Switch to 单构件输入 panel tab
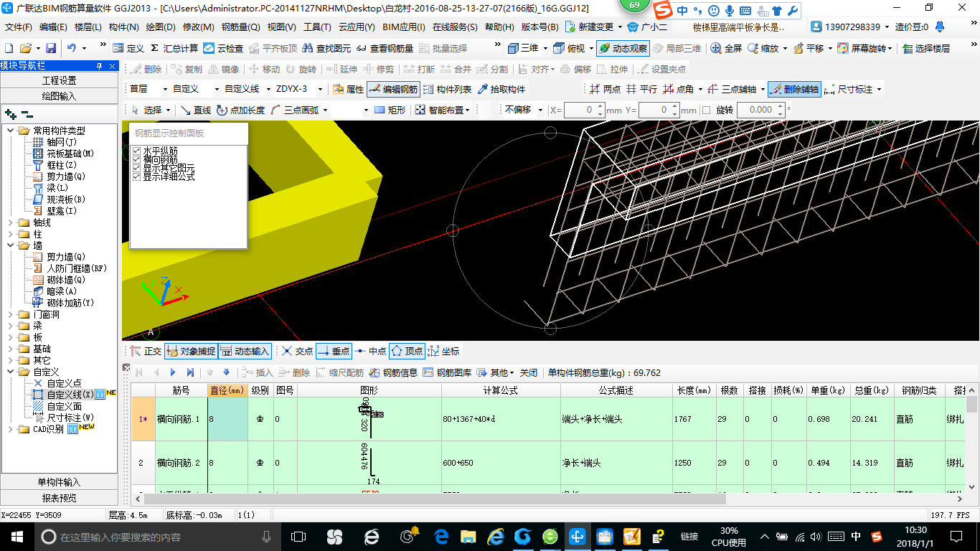This screenshot has width=980, height=551. [x=59, y=482]
